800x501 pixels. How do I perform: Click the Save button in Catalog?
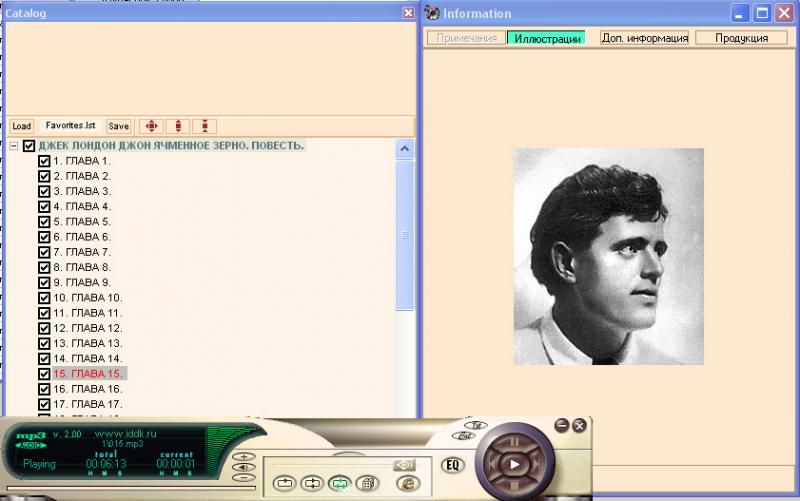pyautogui.click(x=118, y=126)
